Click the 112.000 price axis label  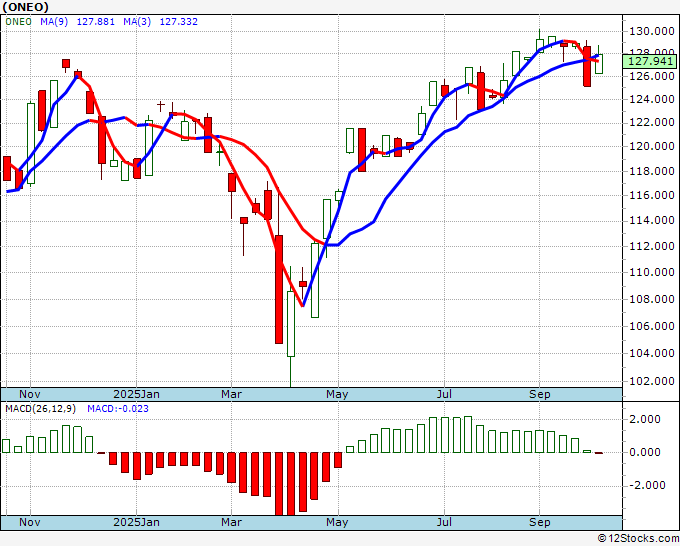(652, 246)
